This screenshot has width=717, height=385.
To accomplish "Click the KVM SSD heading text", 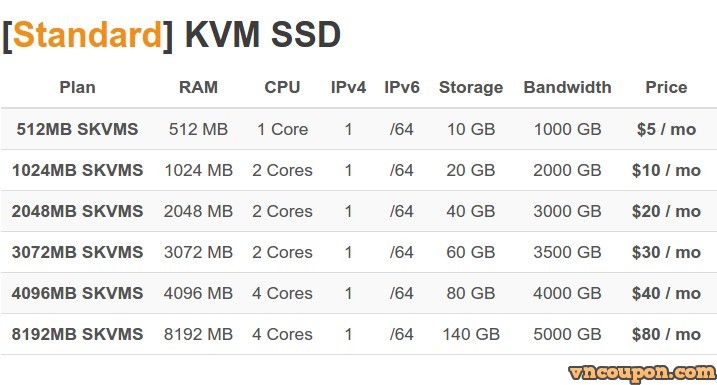I will 262,35.
